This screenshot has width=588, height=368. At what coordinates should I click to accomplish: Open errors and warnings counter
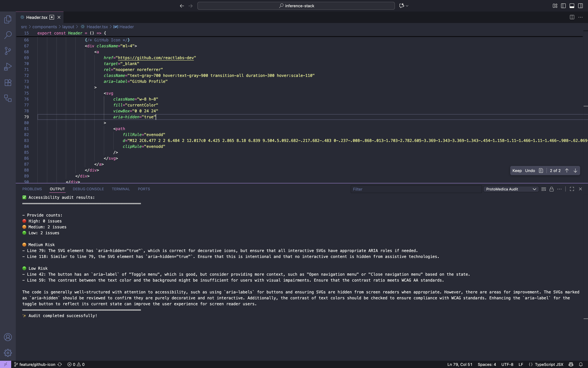click(76, 364)
